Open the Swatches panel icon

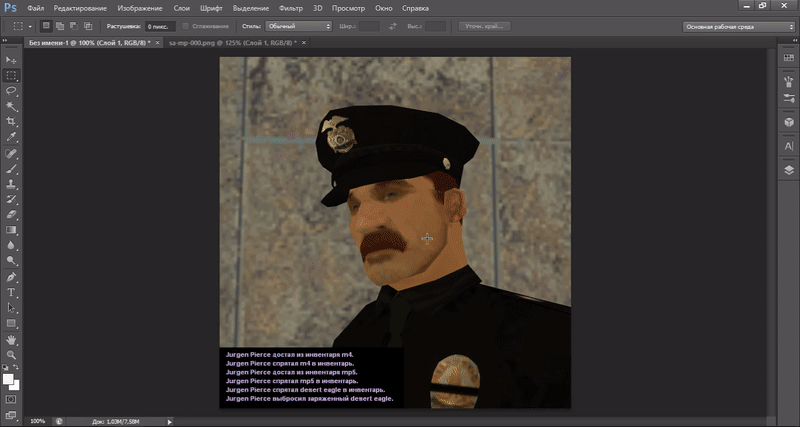coord(789,58)
